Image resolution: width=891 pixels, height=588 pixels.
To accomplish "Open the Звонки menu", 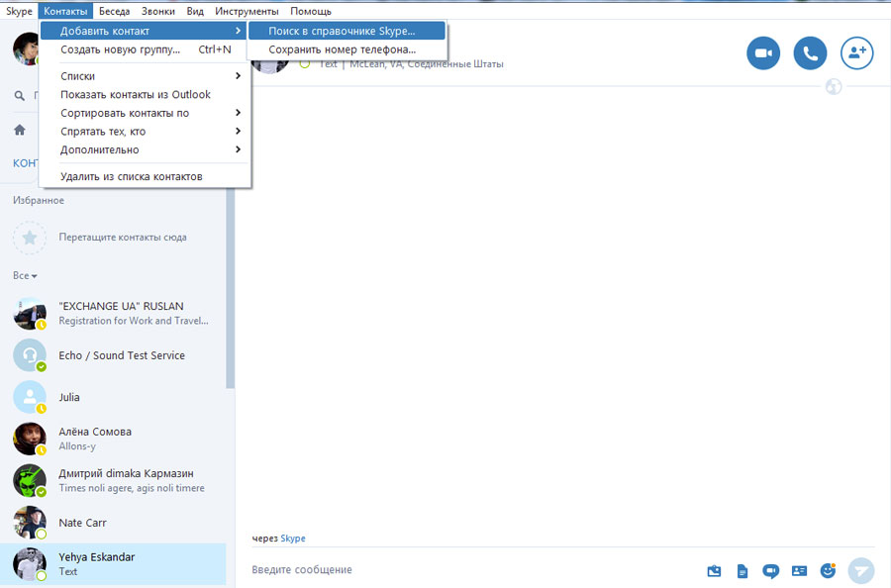I will tap(158, 11).
